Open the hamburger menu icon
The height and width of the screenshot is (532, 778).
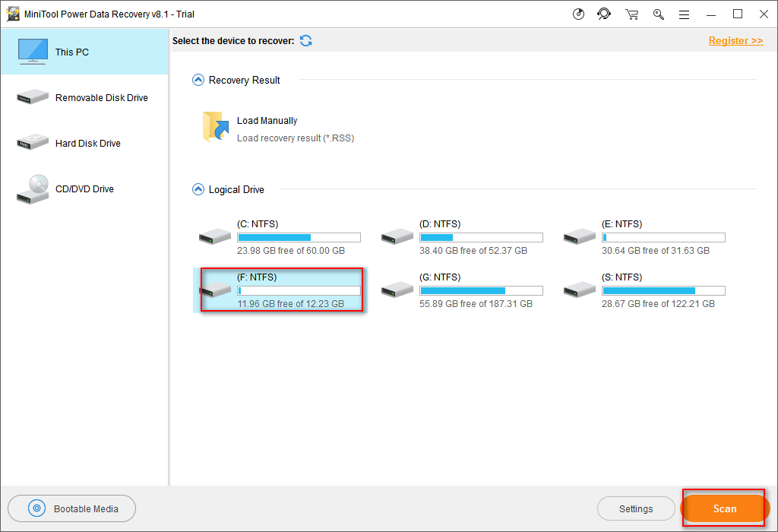pos(685,15)
